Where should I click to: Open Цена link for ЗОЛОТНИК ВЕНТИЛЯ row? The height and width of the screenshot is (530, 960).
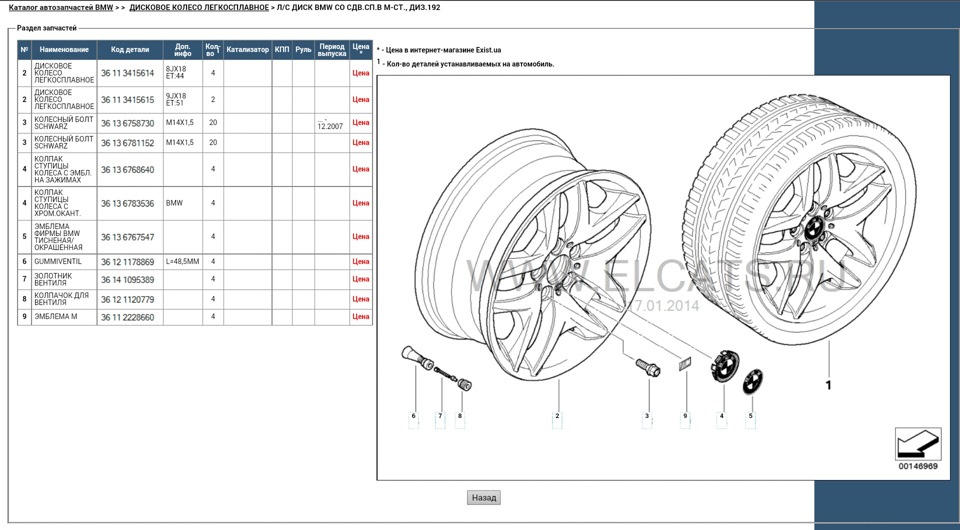pyautogui.click(x=361, y=279)
